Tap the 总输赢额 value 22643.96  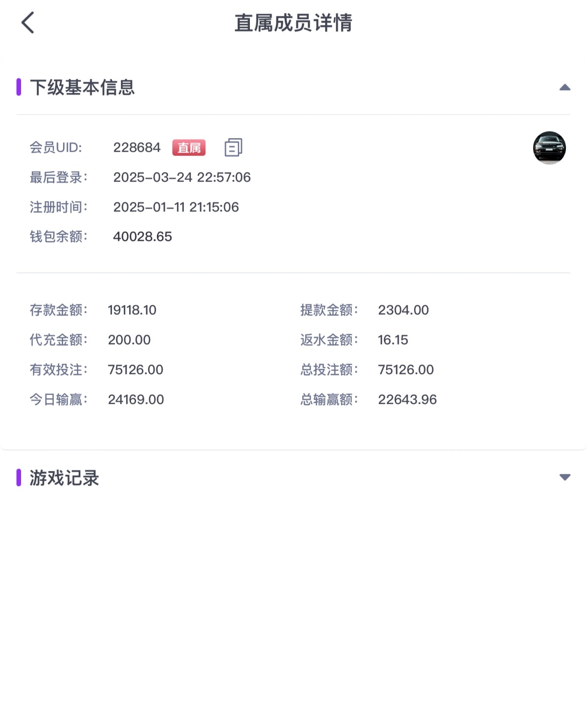coord(407,399)
